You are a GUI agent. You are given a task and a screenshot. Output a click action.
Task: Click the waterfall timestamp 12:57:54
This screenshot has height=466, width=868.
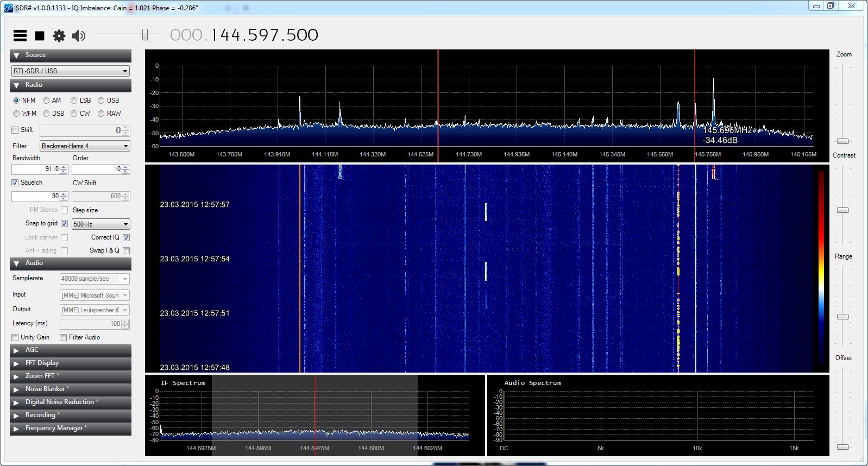tap(194, 259)
